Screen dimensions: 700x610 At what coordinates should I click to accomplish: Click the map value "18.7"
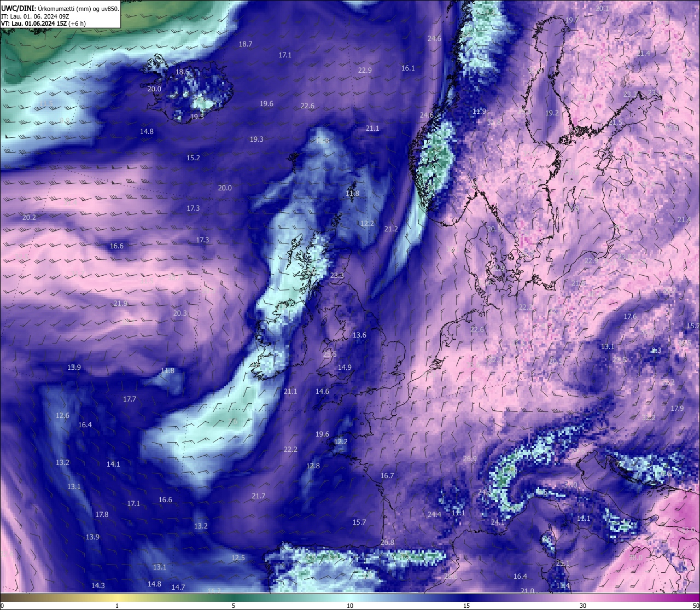click(x=246, y=44)
